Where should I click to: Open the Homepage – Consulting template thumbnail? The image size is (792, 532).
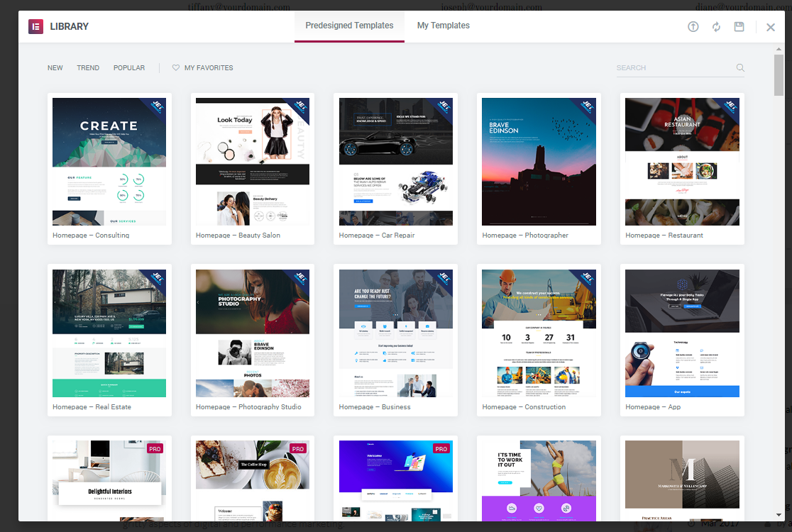coord(109,162)
